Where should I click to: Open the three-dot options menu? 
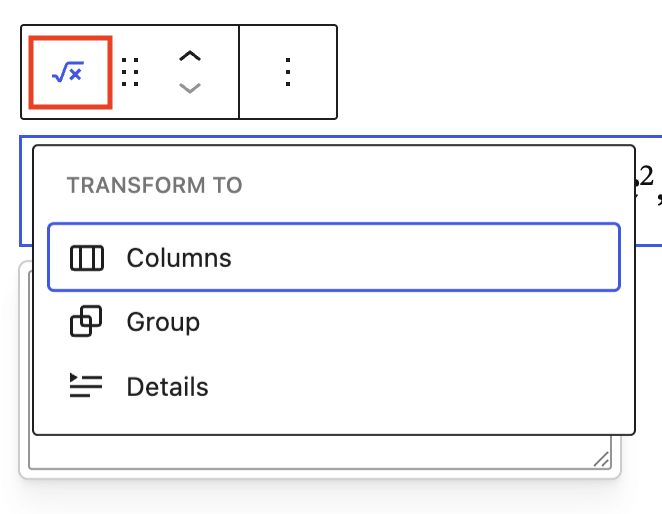(x=288, y=72)
